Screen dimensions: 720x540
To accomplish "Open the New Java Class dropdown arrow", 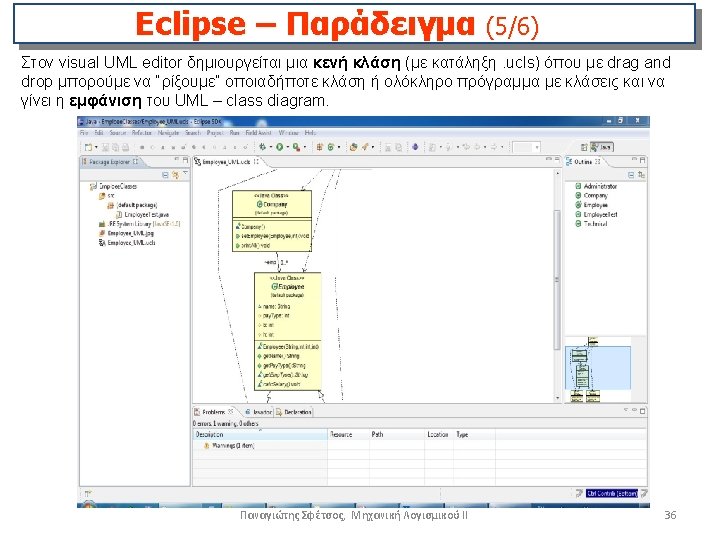I will click(339, 147).
